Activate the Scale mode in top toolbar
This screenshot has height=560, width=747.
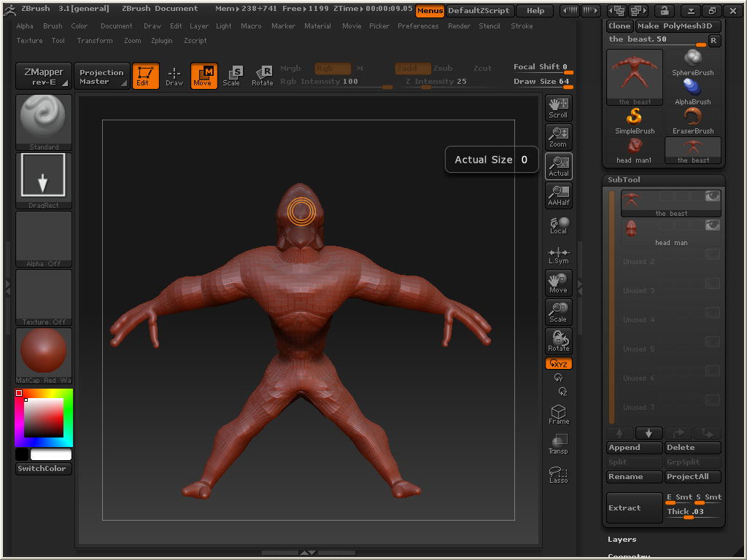(232, 76)
